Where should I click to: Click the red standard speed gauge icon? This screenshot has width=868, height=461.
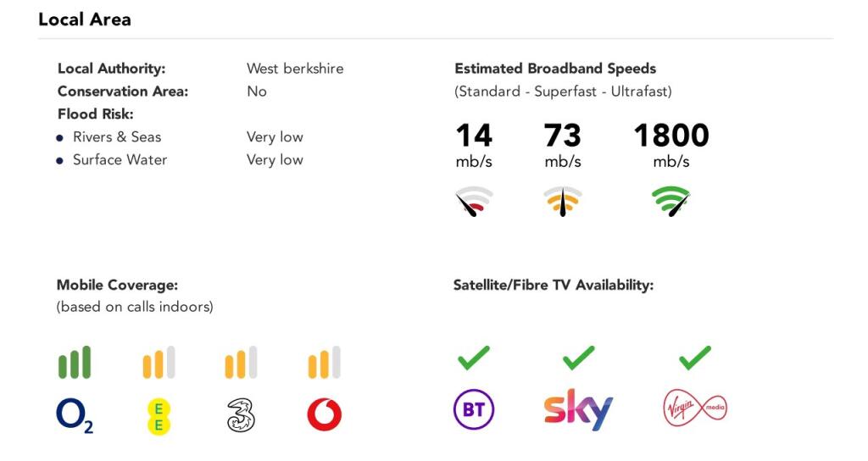coord(474,202)
